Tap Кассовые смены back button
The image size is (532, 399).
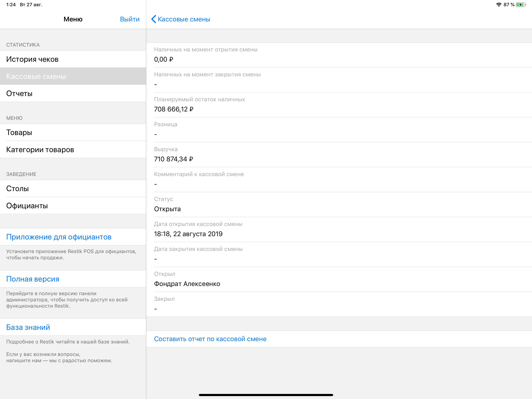(184, 19)
